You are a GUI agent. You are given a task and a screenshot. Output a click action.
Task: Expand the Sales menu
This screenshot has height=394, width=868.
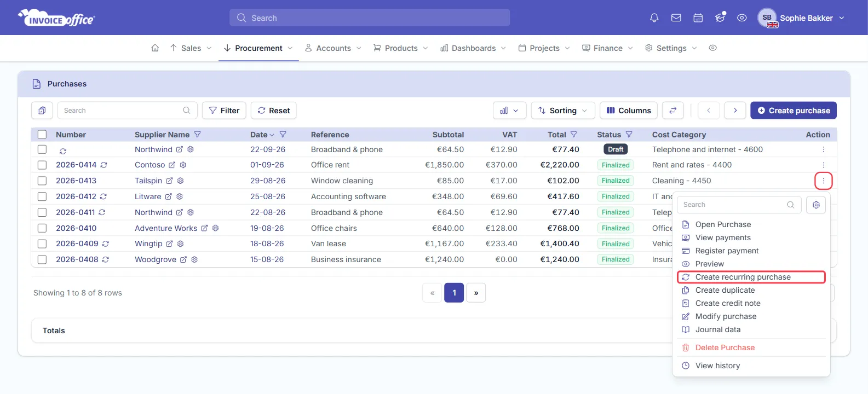click(191, 48)
